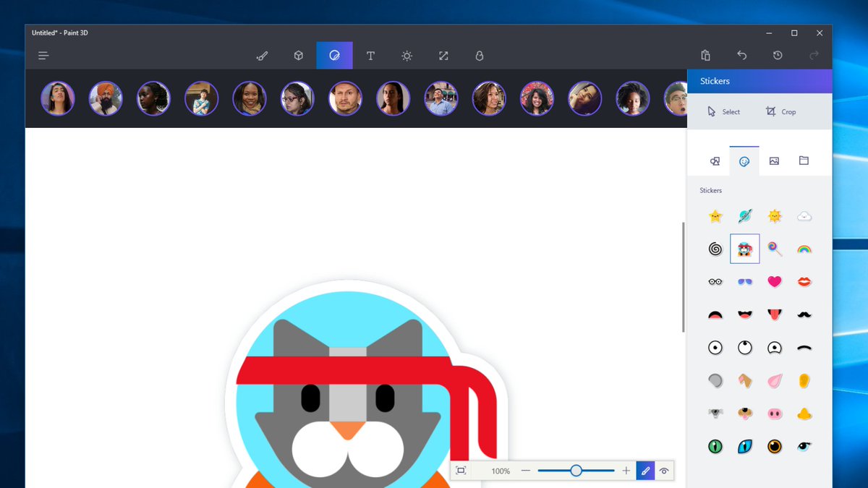Click the Select button
Screen dimensions: 868x488
tap(723, 111)
